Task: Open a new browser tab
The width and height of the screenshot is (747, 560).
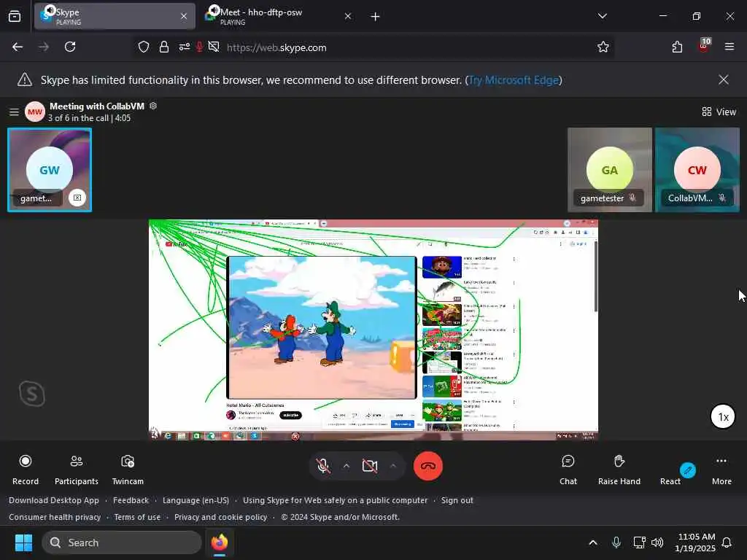Action: pos(375,17)
